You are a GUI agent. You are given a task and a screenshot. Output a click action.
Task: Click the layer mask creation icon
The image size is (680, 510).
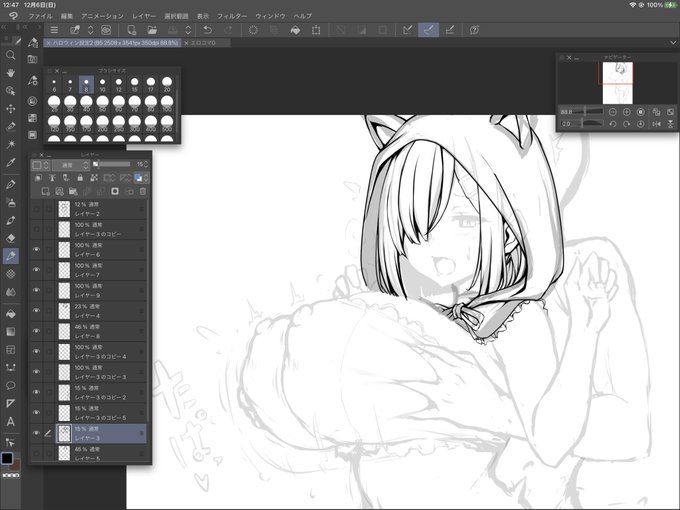(x=115, y=191)
